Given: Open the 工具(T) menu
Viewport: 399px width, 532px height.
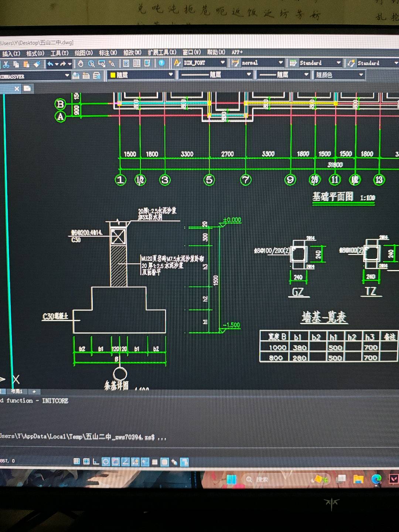Looking at the screenshot, I should (x=59, y=53).
